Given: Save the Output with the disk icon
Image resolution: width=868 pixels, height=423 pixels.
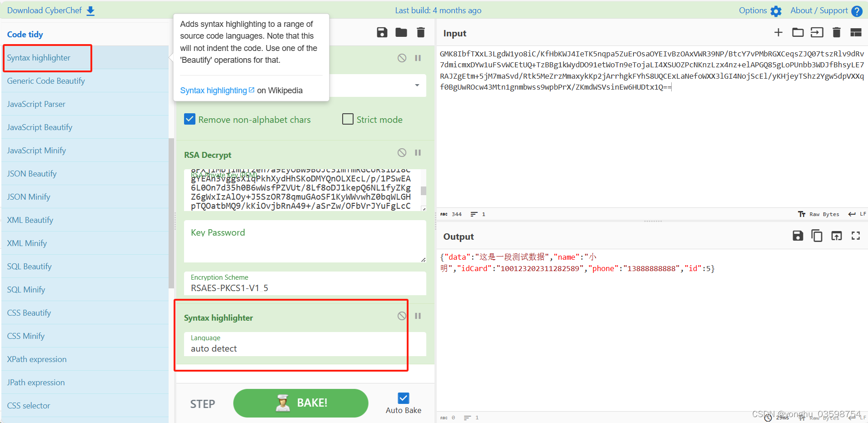Looking at the screenshot, I should point(798,236).
